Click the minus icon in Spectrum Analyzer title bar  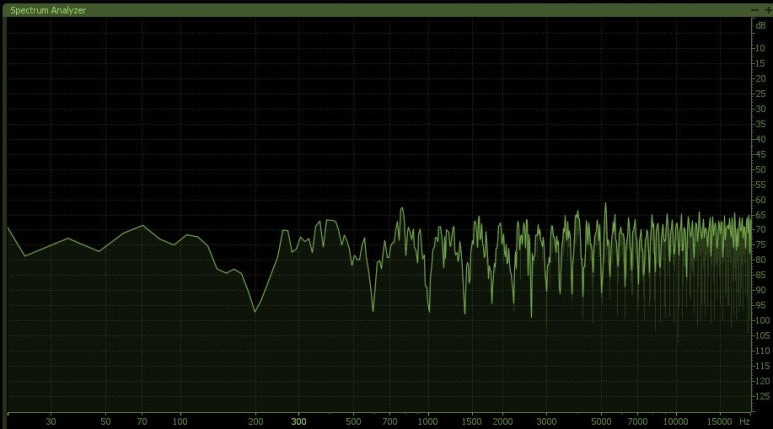tap(754, 10)
